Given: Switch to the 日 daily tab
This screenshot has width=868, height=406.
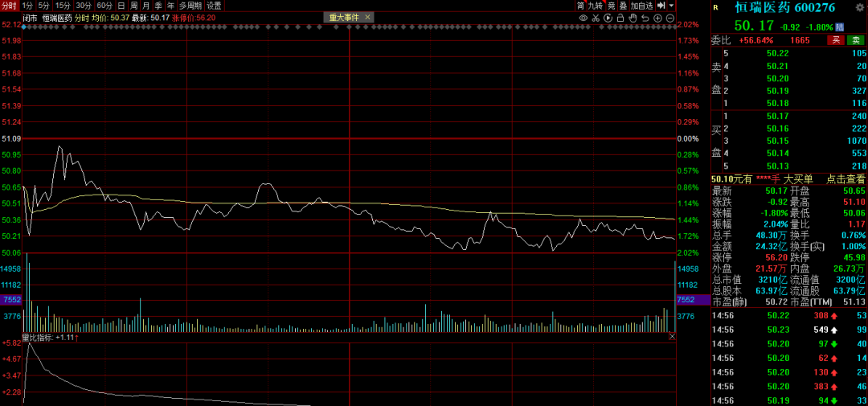Looking at the screenshot, I should (x=121, y=6).
